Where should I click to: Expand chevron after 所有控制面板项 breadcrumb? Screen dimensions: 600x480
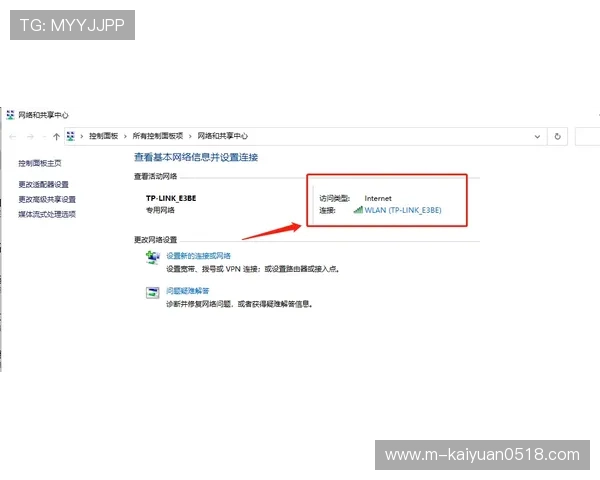pos(190,136)
